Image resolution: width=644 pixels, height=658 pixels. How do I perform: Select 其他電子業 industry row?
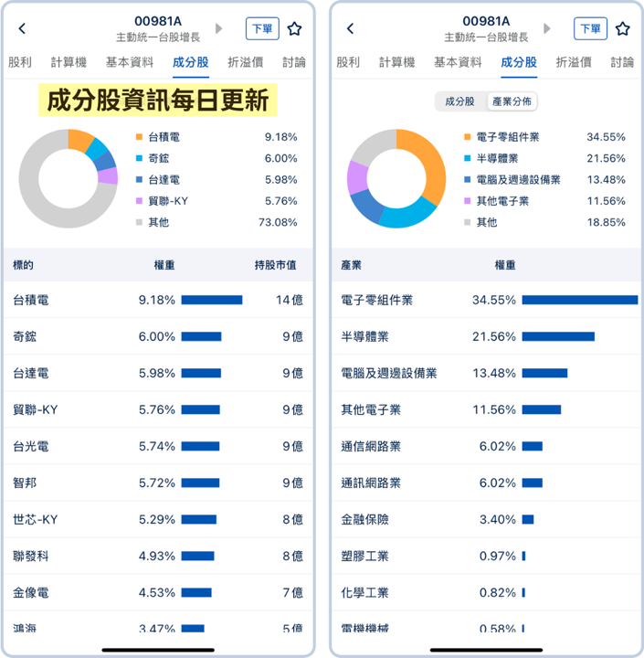[486, 409]
